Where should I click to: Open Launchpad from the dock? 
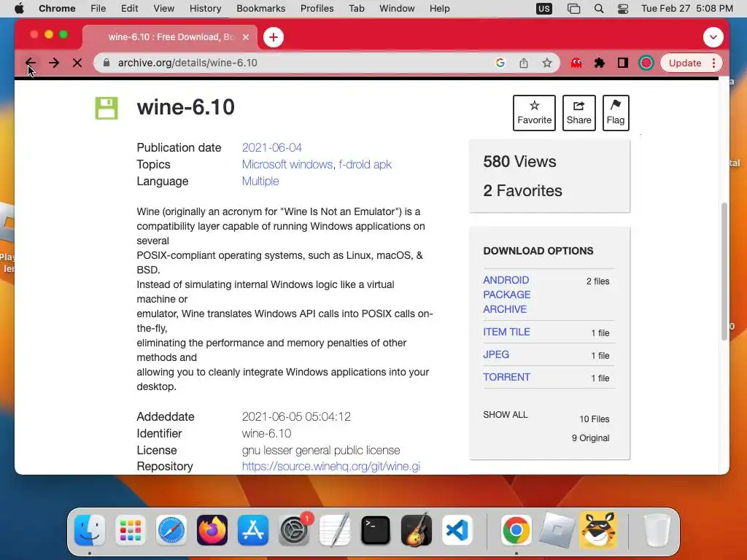tap(130, 530)
